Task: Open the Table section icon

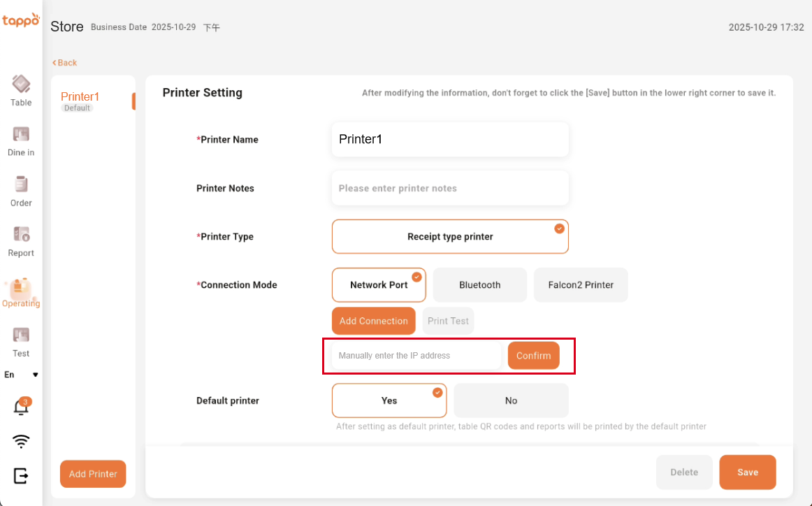Action: click(x=21, y=85)
